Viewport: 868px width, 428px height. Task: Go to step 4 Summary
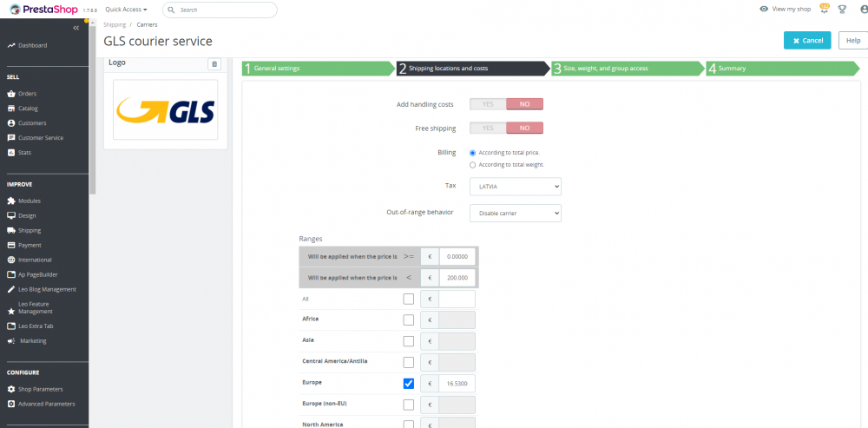[782, 69]
